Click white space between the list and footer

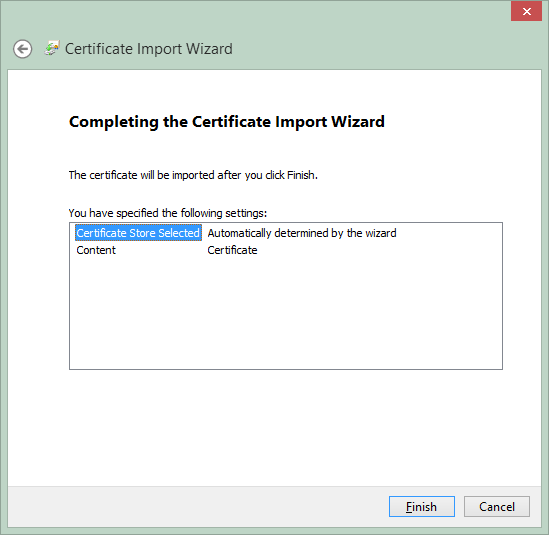[x=274, y=427]
